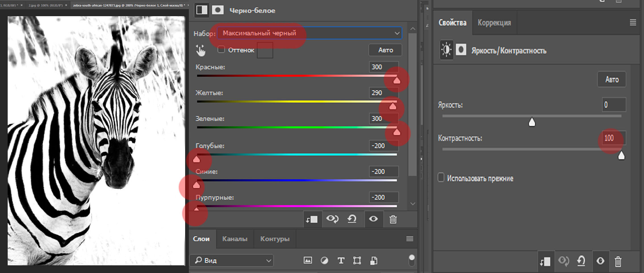Viewport: 644px width, 273px height.
Task: Reset Яркость/Контрастность adjustment defaults
Action: (581, 261)
